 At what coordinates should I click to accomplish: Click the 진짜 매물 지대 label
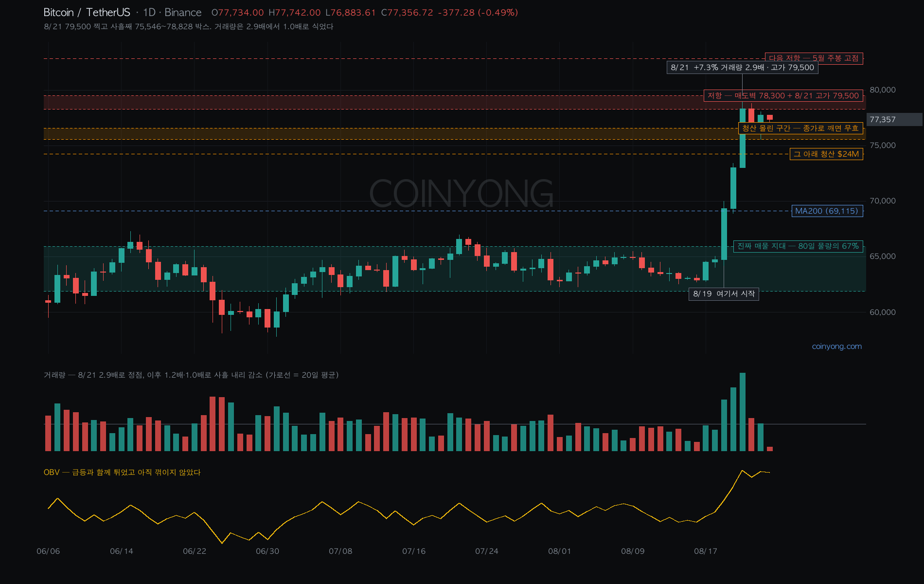click(798, 246)
